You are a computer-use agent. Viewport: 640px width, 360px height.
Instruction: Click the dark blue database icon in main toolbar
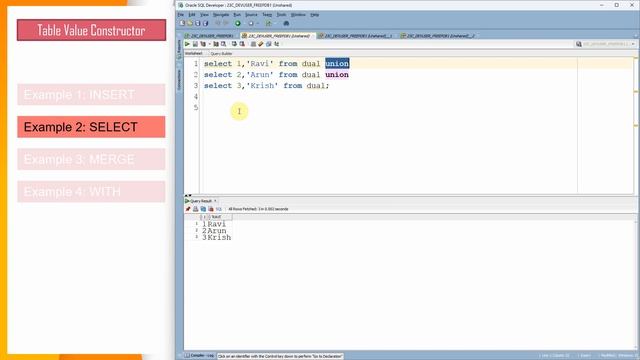[286, 23]
